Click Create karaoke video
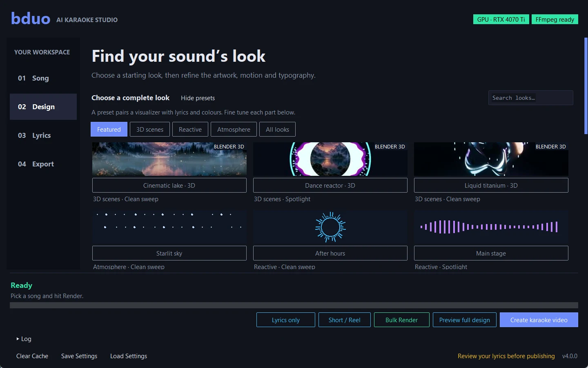This screenshot has width=588, height=368. pyautogui.click(x=539, y=320)
